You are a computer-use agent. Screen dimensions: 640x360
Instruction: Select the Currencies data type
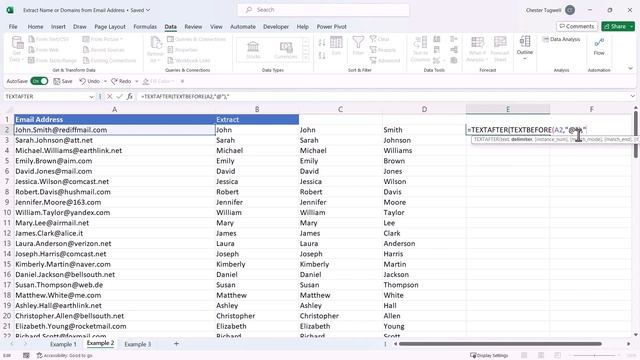(x=286, y=50)
